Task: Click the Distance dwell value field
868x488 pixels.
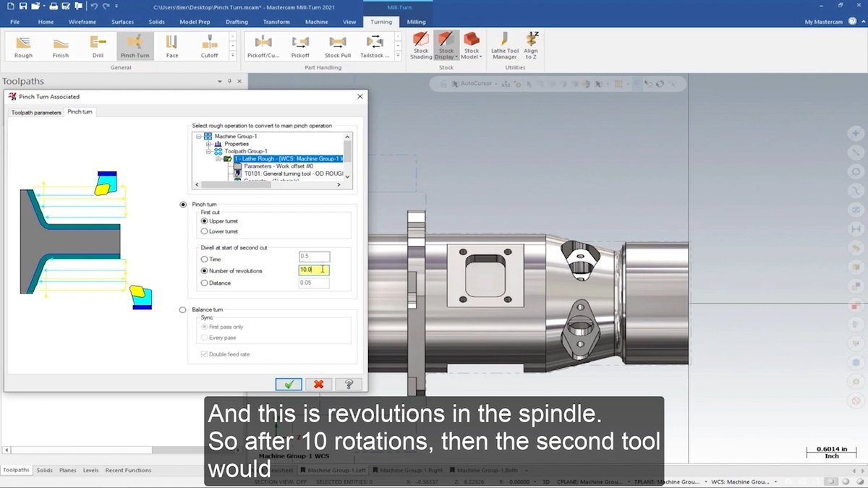Action: (x=314, y=283)
